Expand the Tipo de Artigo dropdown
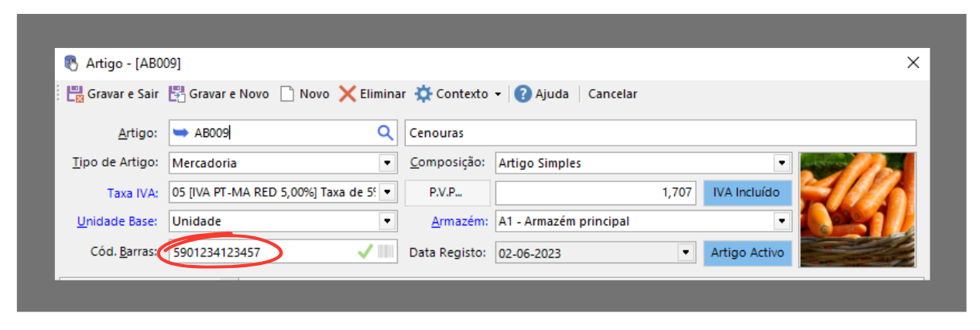This screenshot has width=980, height=330. [x=387, y=163]
